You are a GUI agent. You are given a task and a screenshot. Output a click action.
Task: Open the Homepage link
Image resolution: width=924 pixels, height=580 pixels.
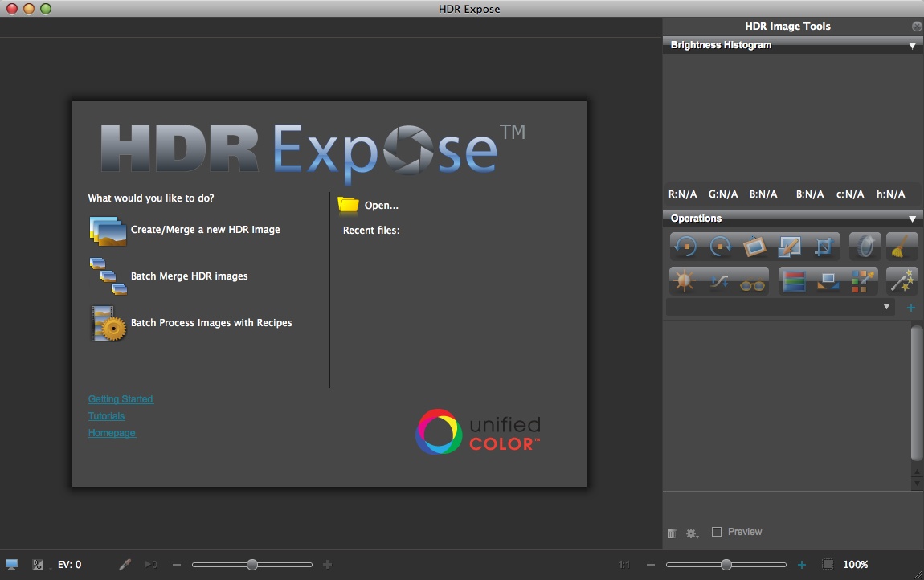coord(112,433)
